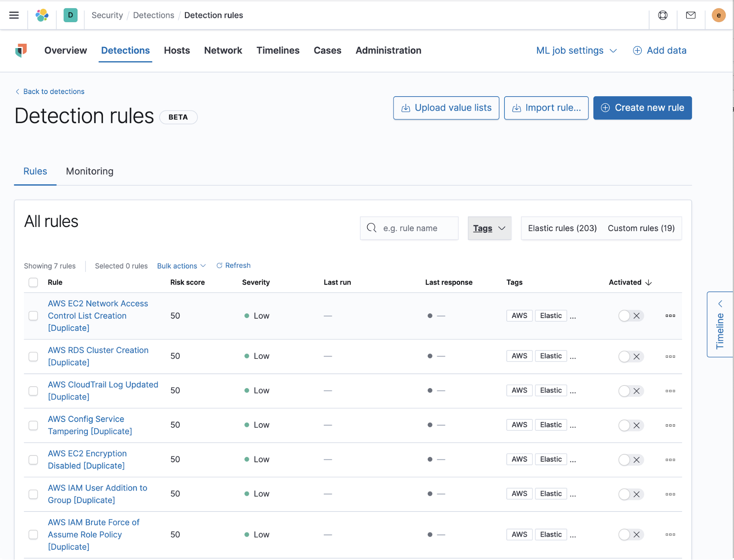The image size is (734, 560).
Task: Check the AWS RDS Cluster Creation rule checkbox
Action: (33, 356)
